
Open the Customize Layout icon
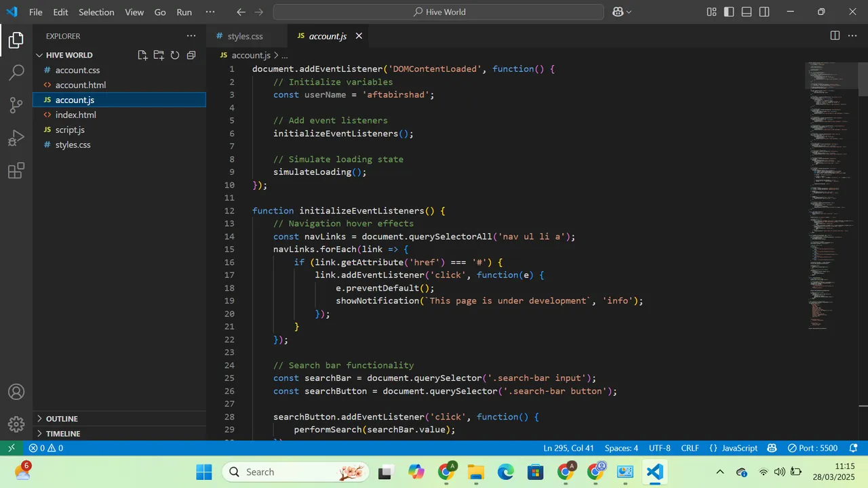711,12
